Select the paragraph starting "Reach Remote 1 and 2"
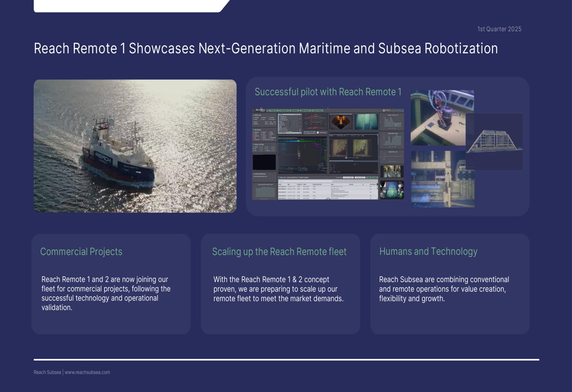 [x=106, y=294]
